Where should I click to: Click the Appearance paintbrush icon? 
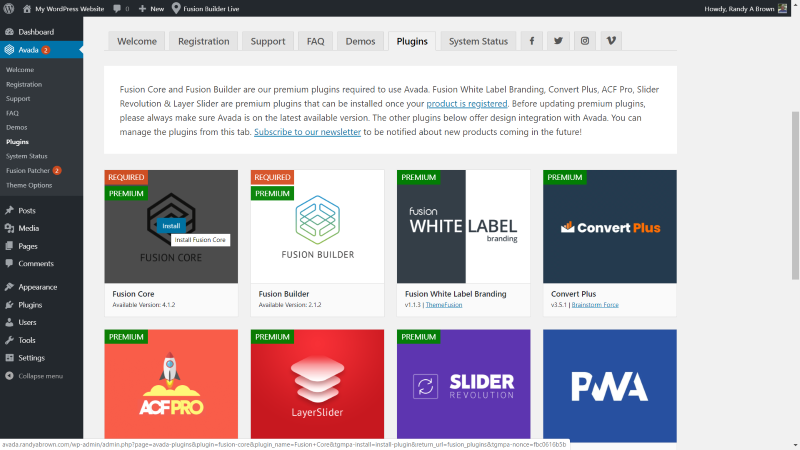[x=9, y=287]
